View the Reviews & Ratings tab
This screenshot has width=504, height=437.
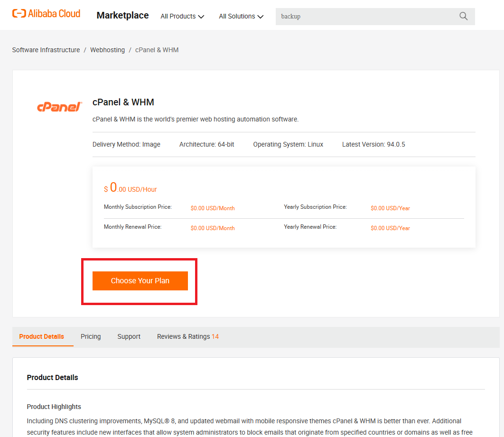tap(188, 336)
